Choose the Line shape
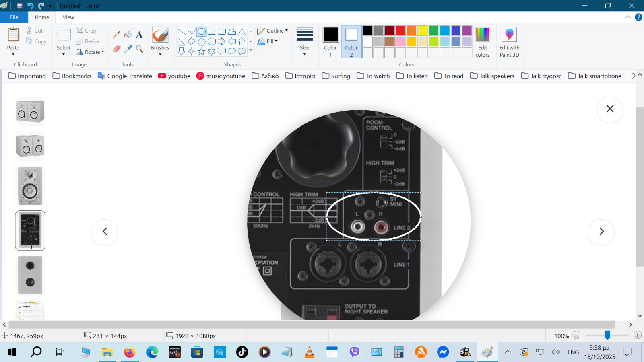 (x=182, y=32)
